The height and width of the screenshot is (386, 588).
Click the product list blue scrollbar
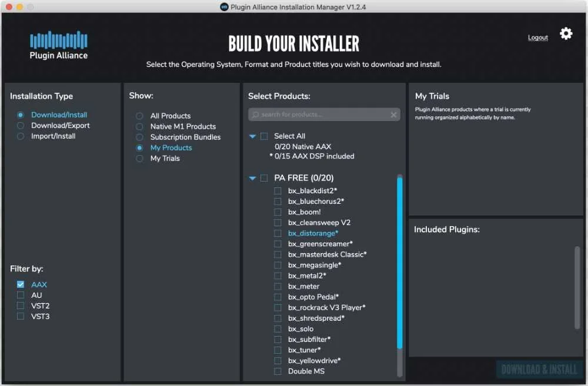400,263
